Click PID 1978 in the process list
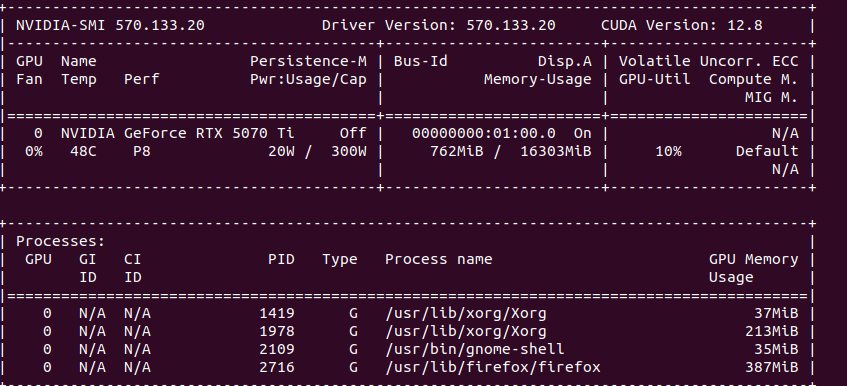847x386 pixels. 277,331
